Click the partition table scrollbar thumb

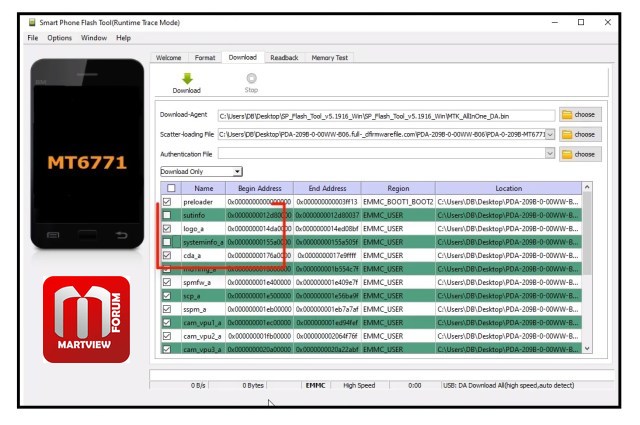[587, 234]
